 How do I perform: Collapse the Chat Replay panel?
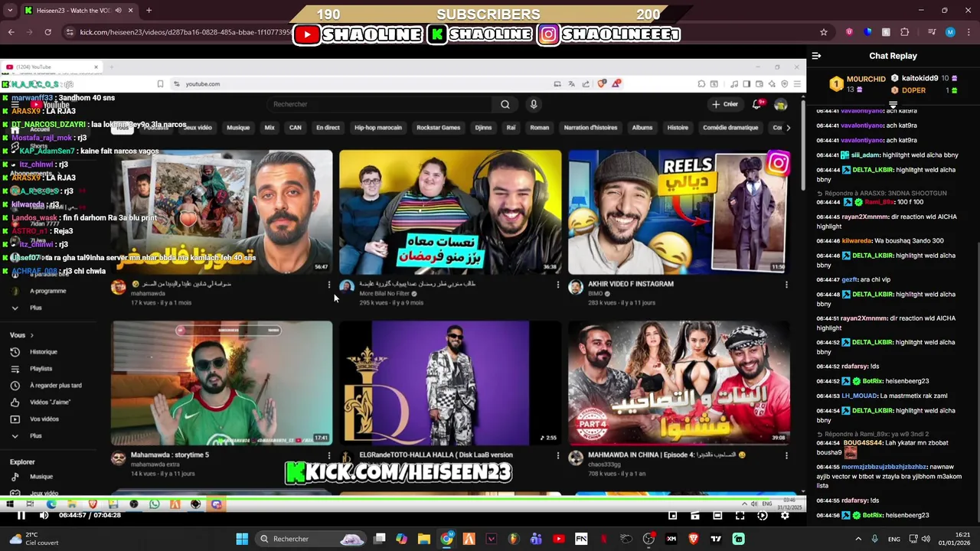coord(816,56)
